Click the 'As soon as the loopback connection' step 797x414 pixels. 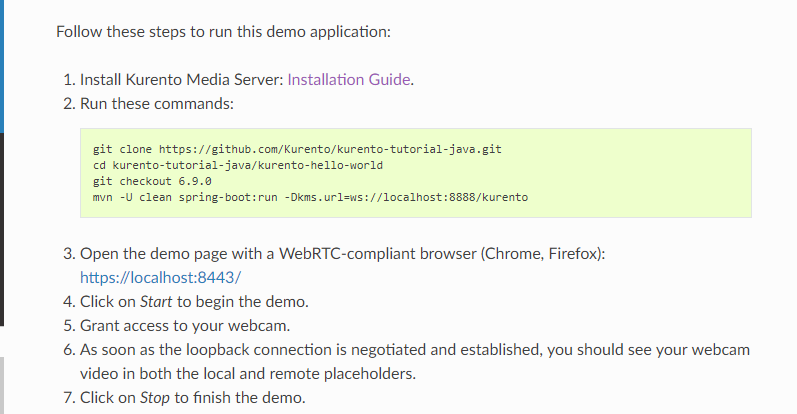415,362
